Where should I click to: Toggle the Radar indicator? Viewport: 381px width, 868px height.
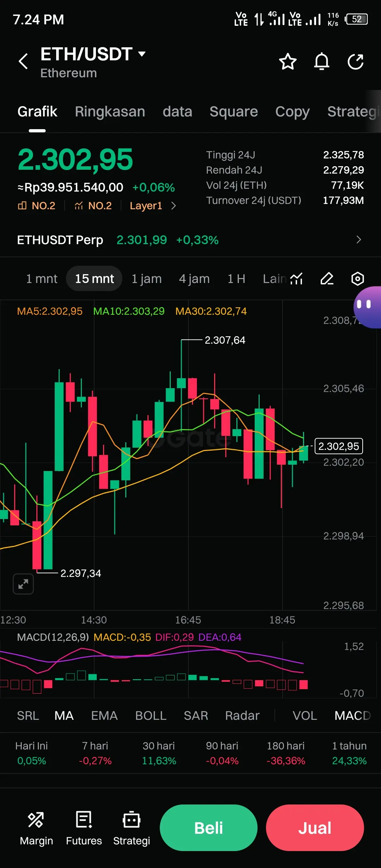click(x=242, y=716)
